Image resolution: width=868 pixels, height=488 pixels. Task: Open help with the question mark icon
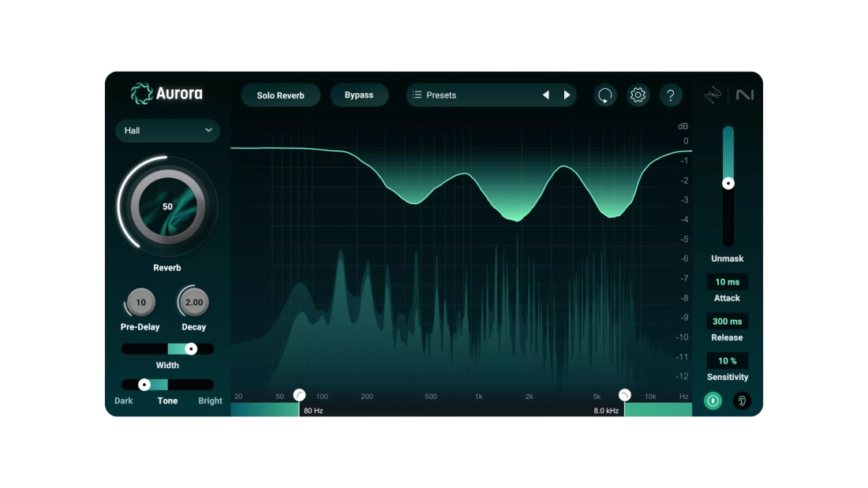click(x=671, y=95)
